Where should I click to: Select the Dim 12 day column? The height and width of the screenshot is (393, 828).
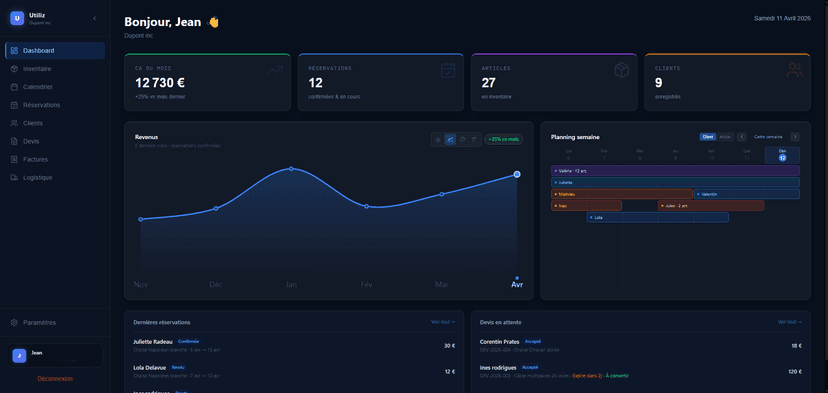pos(782,155)
